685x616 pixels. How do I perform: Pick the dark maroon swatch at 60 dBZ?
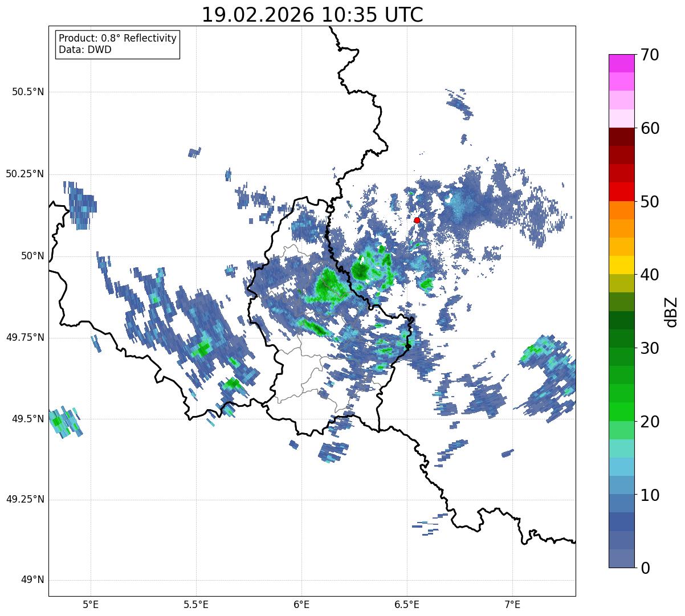[621, 137]
